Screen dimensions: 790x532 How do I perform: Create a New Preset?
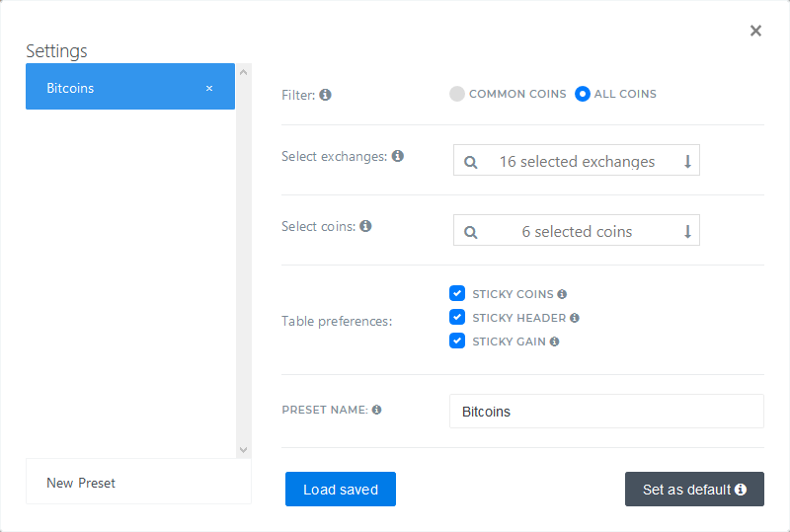click(138, 482)
